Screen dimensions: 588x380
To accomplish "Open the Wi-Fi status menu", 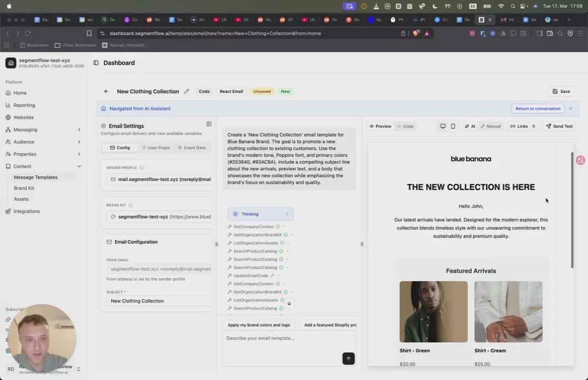I will click(x=501, y=6).
